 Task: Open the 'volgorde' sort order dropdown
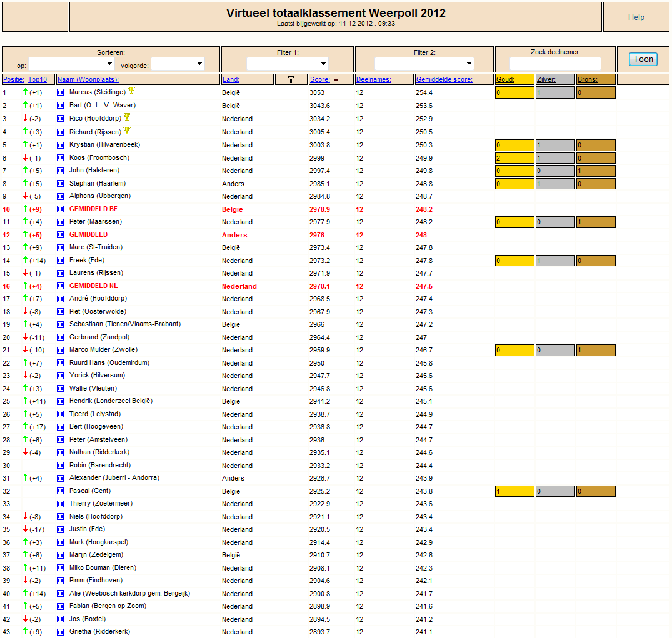(178, 64)
